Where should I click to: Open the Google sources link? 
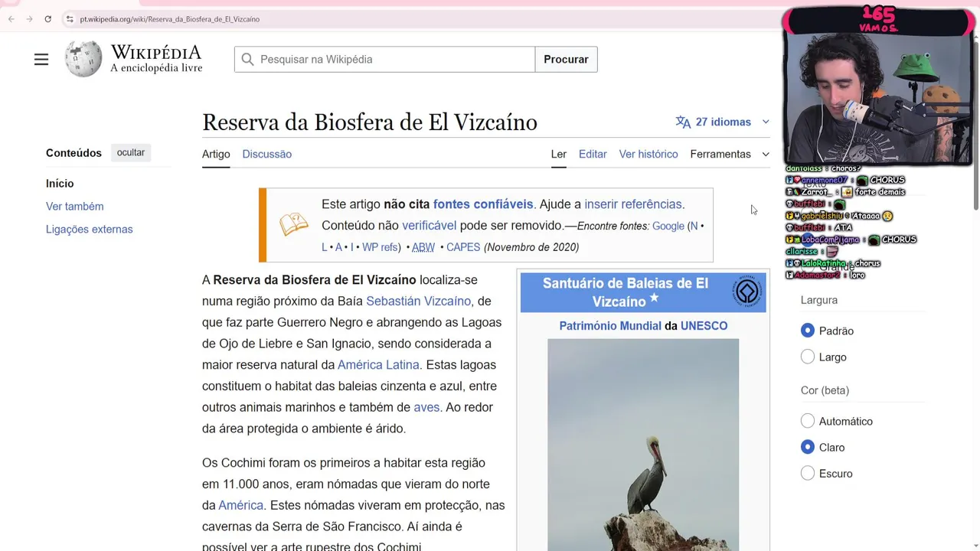(668, 226)
